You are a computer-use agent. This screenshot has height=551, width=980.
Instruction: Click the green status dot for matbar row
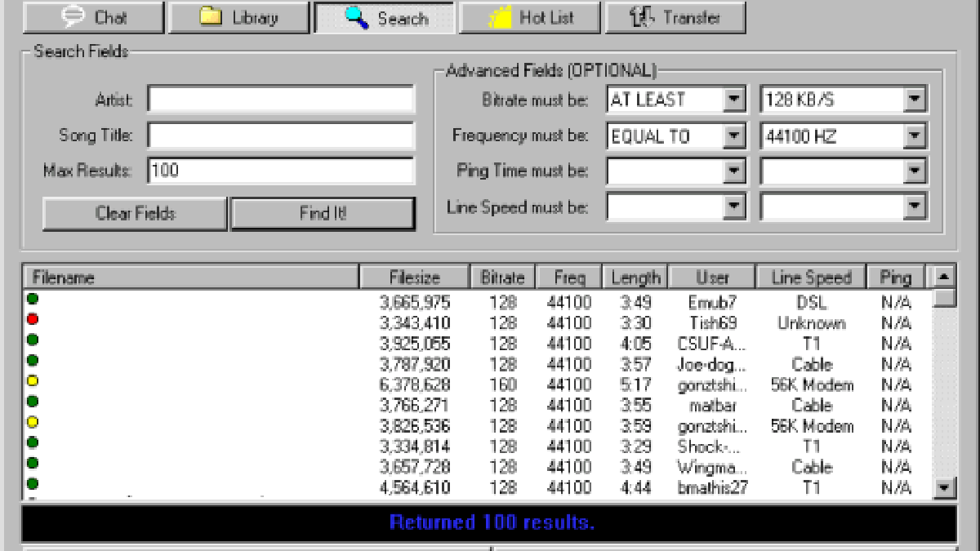coord(33,401)
